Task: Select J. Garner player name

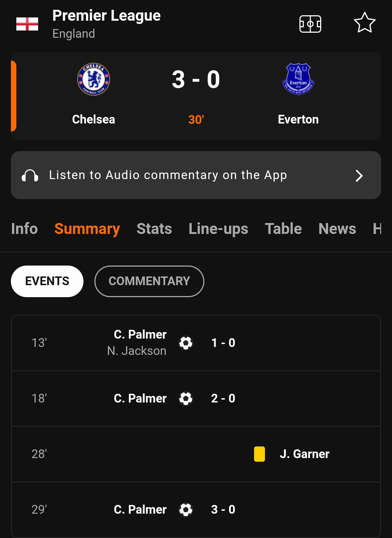Action: (x=305, y=454)
